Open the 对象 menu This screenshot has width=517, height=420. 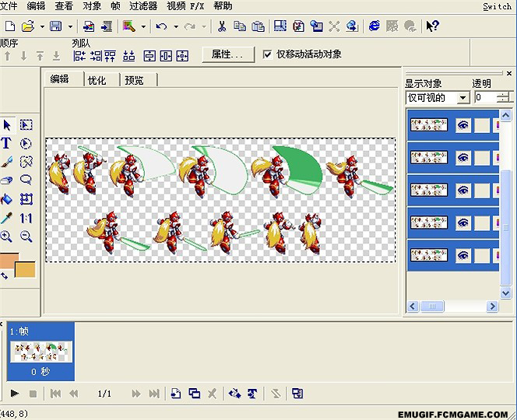(x=92, y=6)
